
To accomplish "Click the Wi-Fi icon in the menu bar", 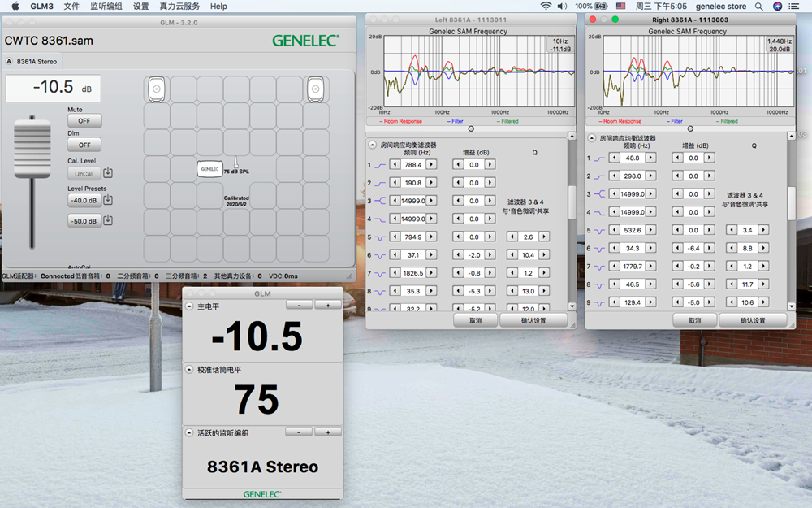I will [x=546, y=6].
